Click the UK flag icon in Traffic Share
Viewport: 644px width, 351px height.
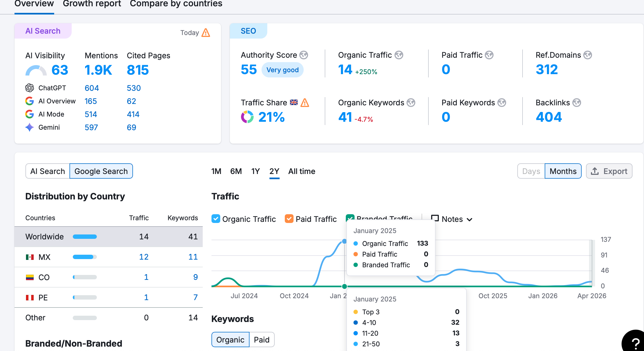coord(294,103)
